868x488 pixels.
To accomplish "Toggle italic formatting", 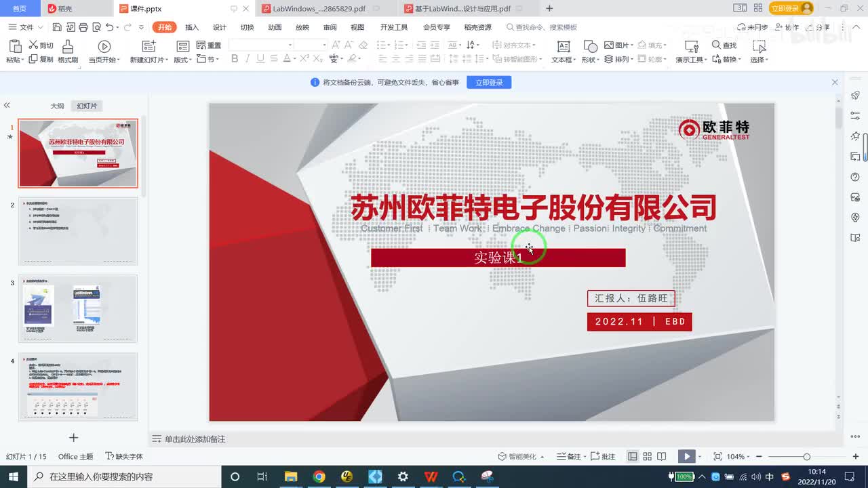I will click(248, 59).
